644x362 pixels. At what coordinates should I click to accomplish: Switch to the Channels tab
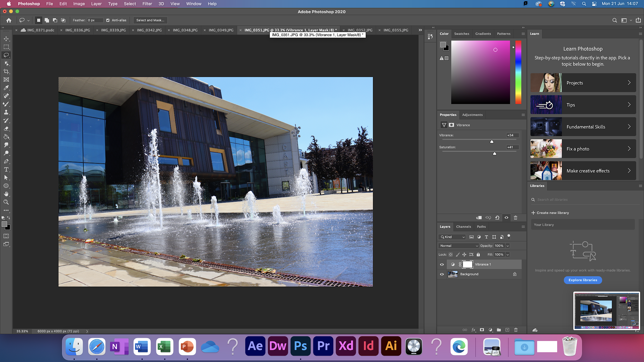(464, 227)
